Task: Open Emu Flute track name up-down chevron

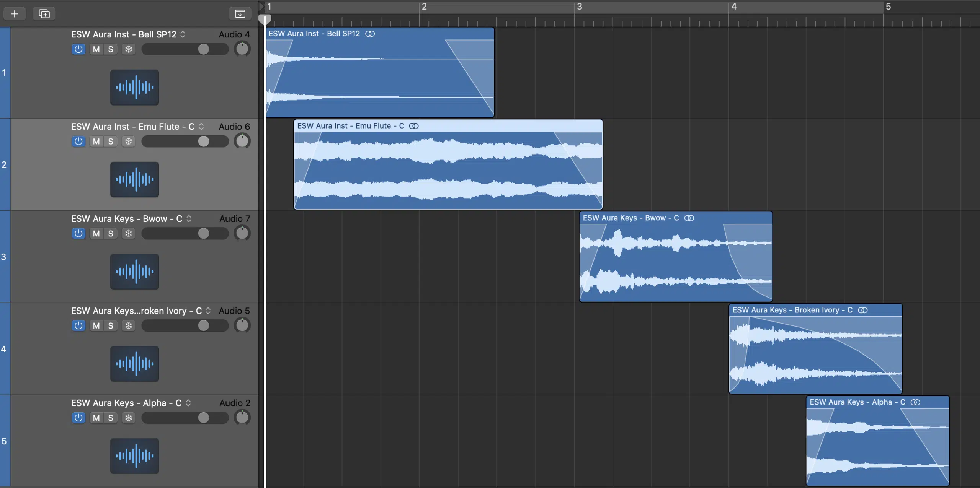Action: (201, 127)
